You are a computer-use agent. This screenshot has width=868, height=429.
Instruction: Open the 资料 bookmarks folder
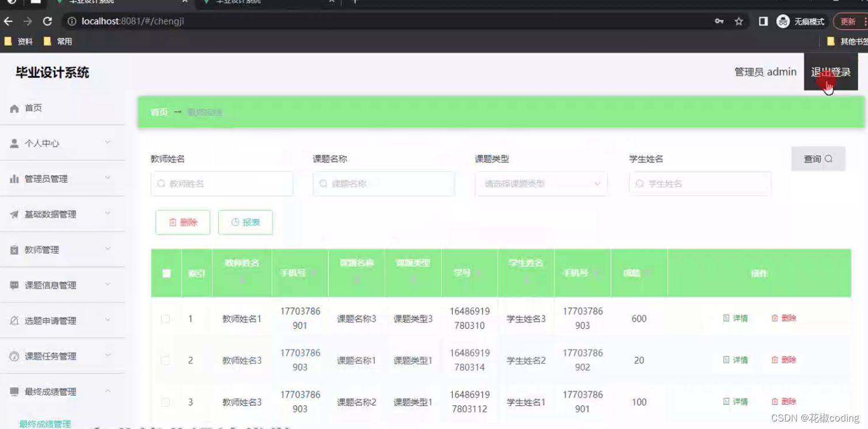point(19,41)
